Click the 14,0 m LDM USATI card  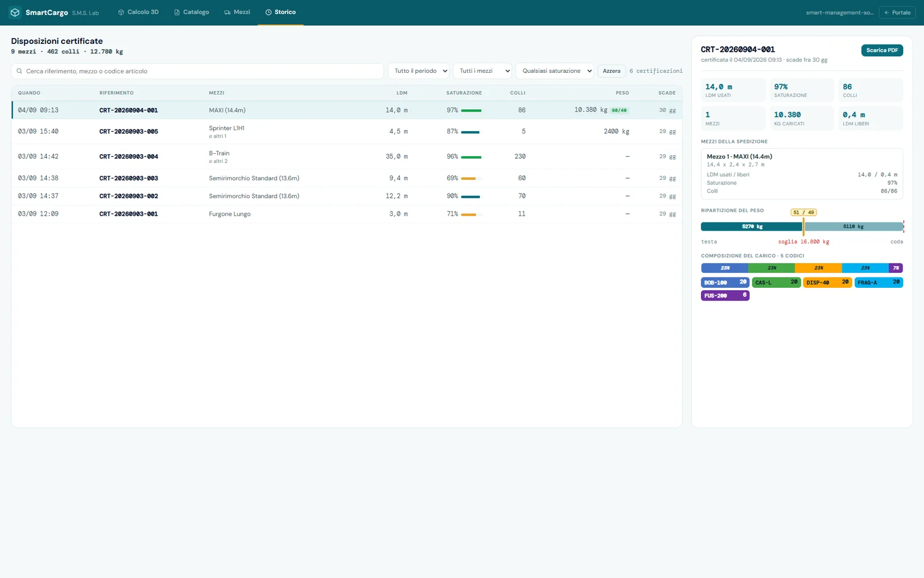pyautogui.click(x=733, y=90)
